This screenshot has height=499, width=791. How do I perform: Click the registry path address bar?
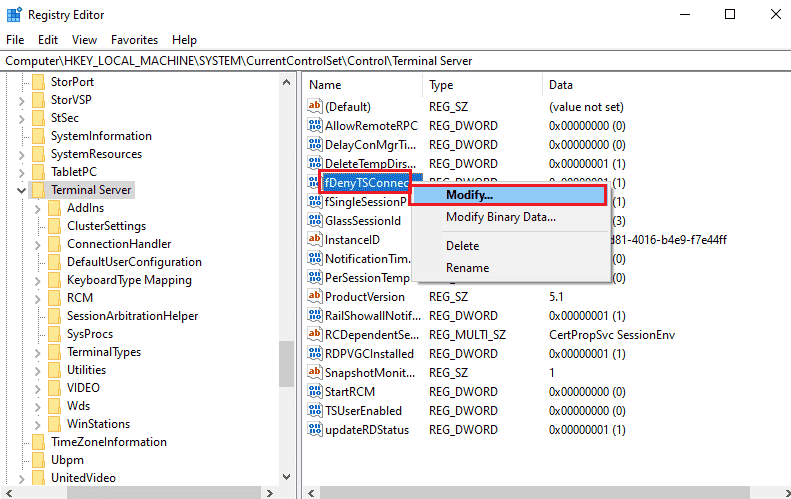click(396, 61)
